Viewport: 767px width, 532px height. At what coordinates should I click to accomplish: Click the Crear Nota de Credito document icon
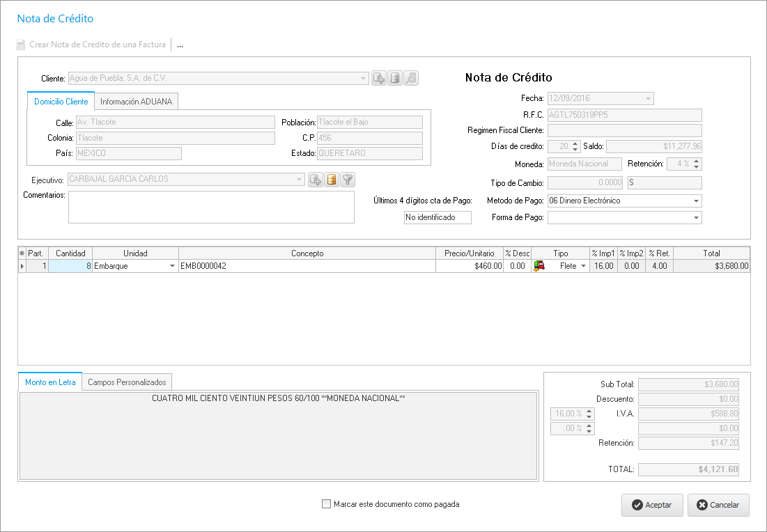click(22, 45)
